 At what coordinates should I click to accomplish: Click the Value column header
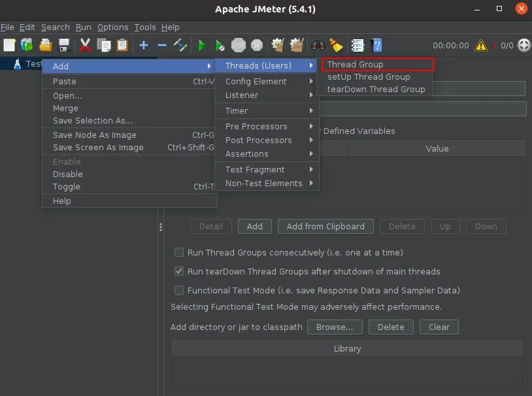click(437, 148)
